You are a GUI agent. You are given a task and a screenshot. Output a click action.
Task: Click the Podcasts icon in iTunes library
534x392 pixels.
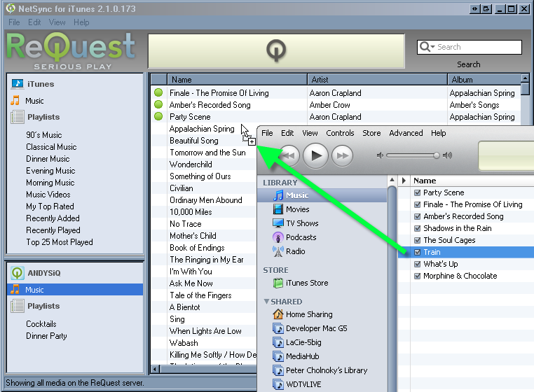click(x=278, y=237)
